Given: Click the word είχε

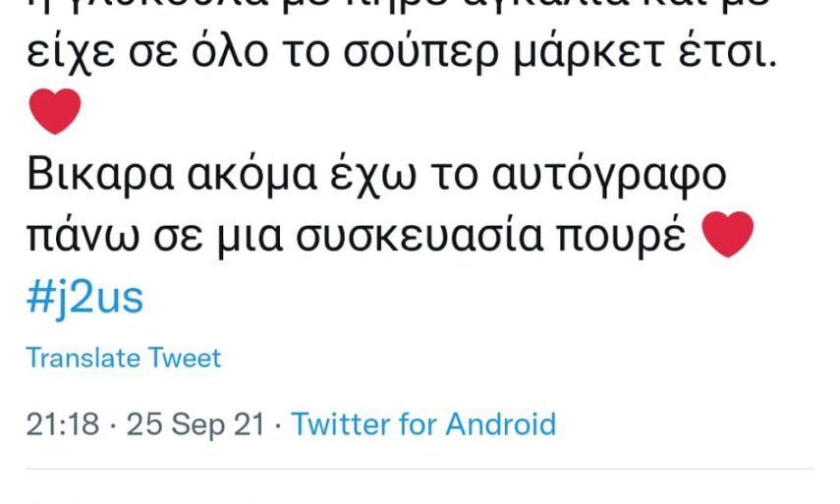Looking at the screenshot, I should click(x=73, y=55).
